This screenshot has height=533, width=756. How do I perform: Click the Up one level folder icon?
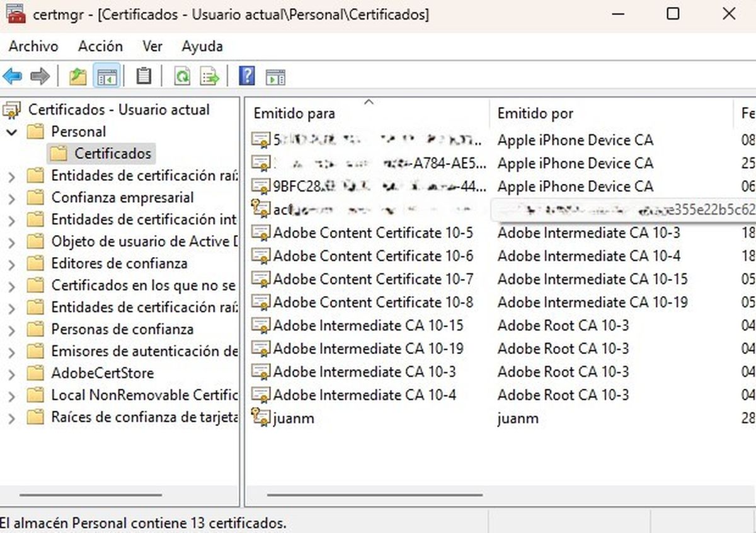click(77, 76)
